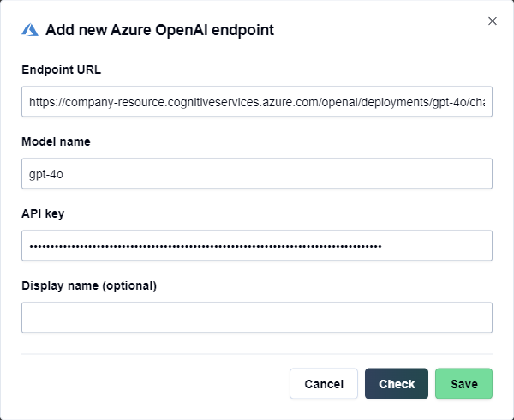The height and width of the screenshot is (420, 514).
Task: Click the Azure logo icon in dialog header
Action: point(30,30)
